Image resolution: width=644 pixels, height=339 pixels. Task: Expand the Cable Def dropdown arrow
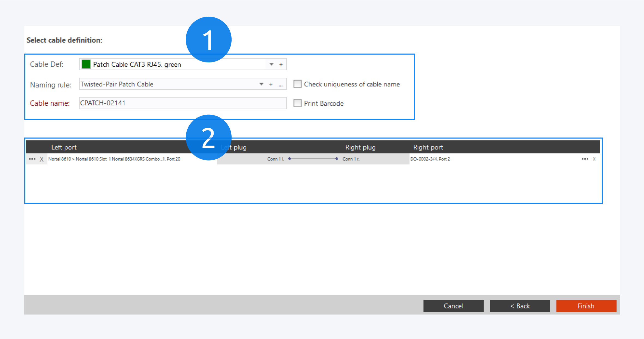271,65
